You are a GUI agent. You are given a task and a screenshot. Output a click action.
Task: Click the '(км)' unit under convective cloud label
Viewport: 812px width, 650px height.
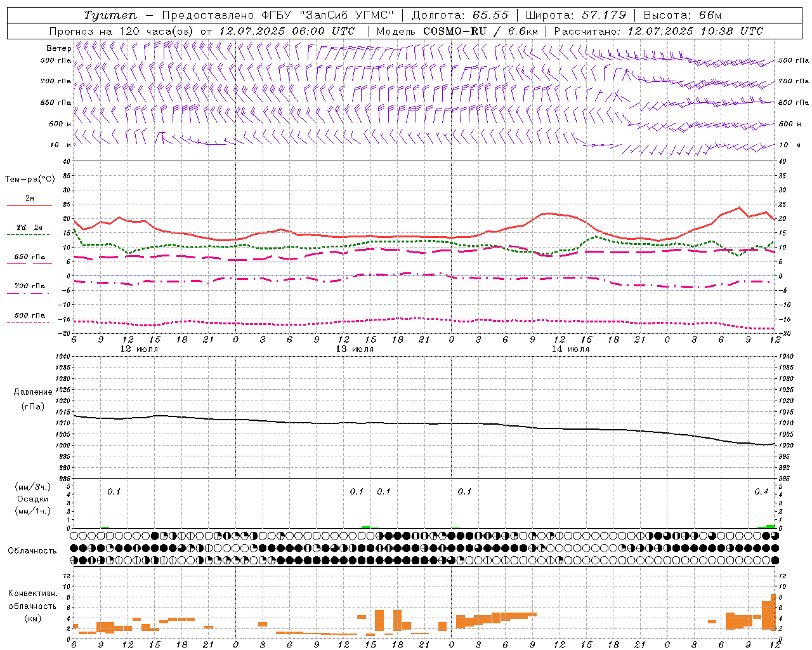[x=33, y=618]
